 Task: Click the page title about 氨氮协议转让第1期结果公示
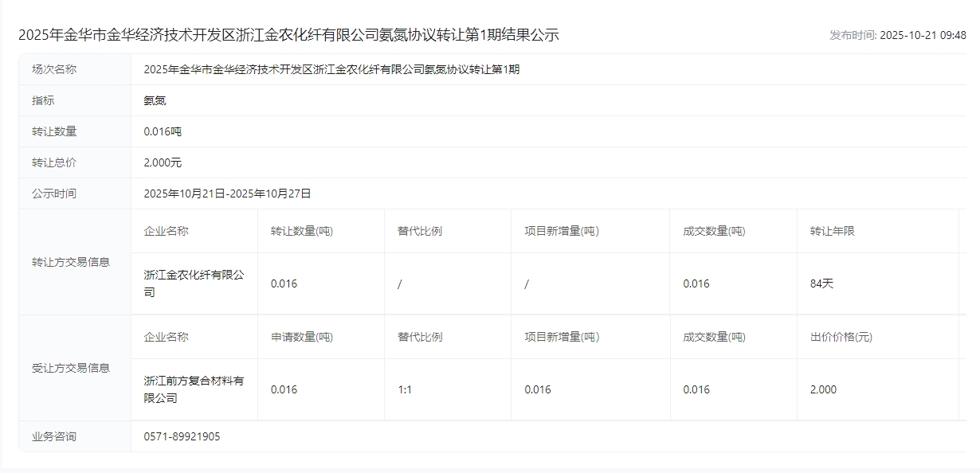coord(288,35)
